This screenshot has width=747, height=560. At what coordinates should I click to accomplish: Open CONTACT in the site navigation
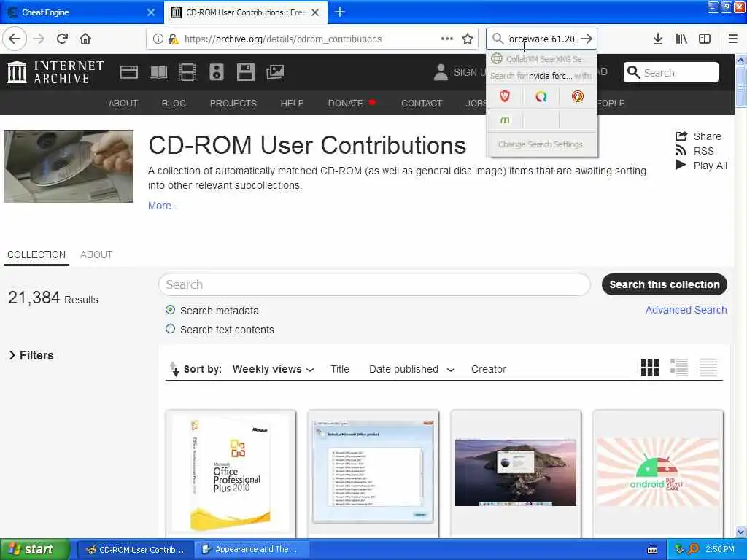422,104
